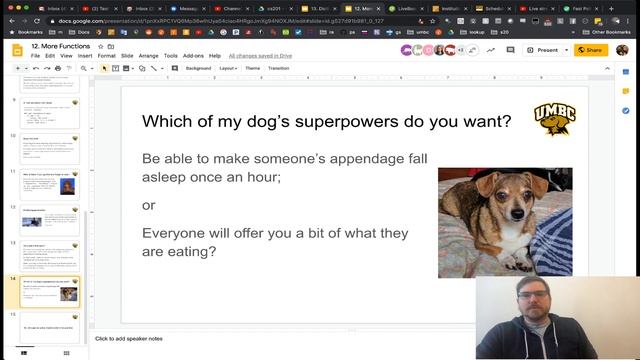Image resolution: width=640 pixels, height=360 pixels.
Task: Expand the insert image dropdown arrow
Action: point(133,68)
